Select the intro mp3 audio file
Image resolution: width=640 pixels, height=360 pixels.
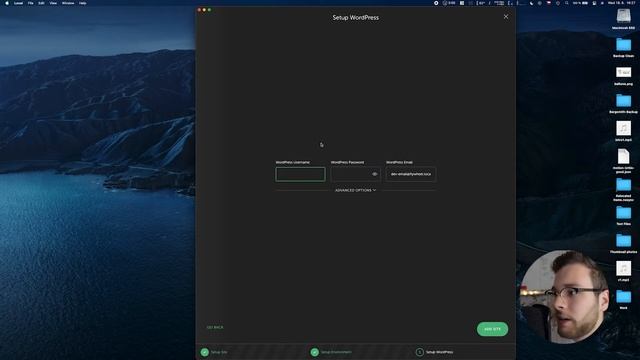[623, 131]
